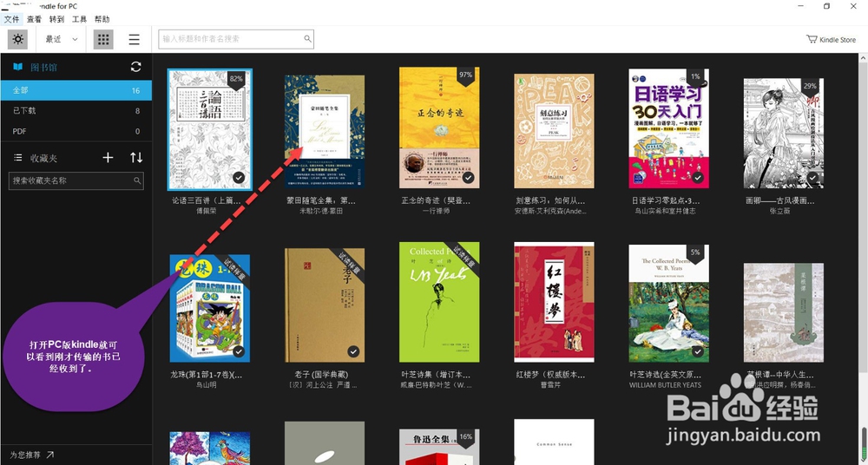
Task: Select 全部 filter in sidebar
Action: pos(76,90)
